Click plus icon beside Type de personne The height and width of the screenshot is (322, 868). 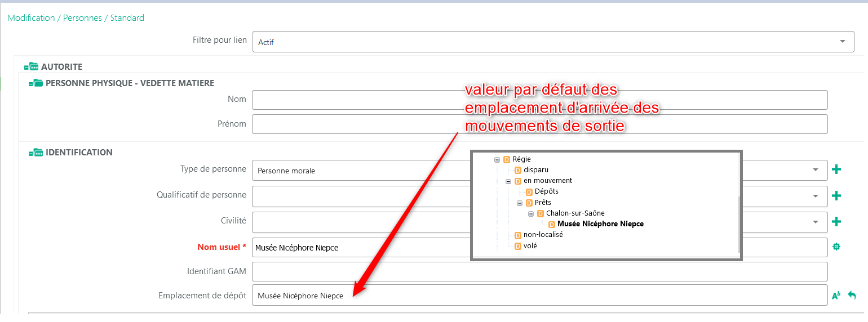[836, 169]
